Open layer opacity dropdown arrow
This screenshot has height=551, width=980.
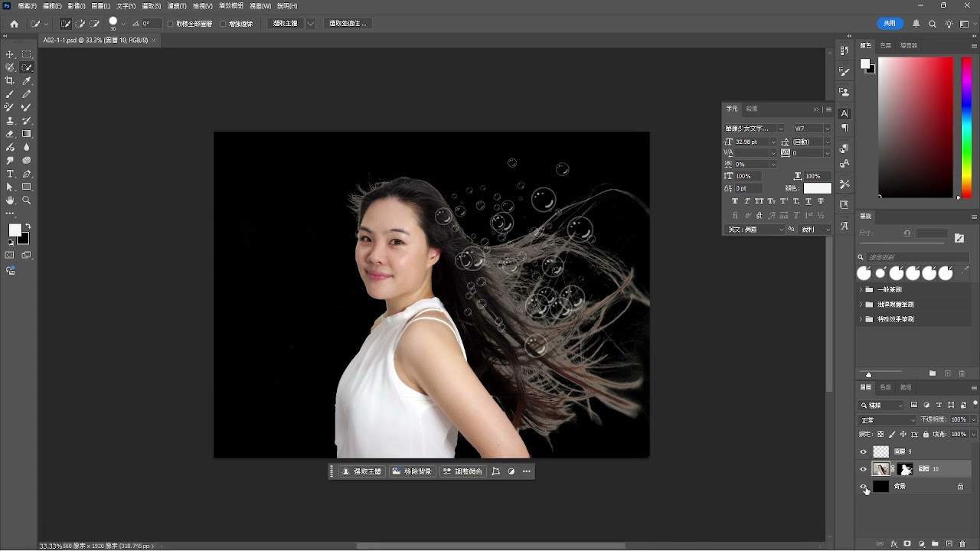(973, 420)
